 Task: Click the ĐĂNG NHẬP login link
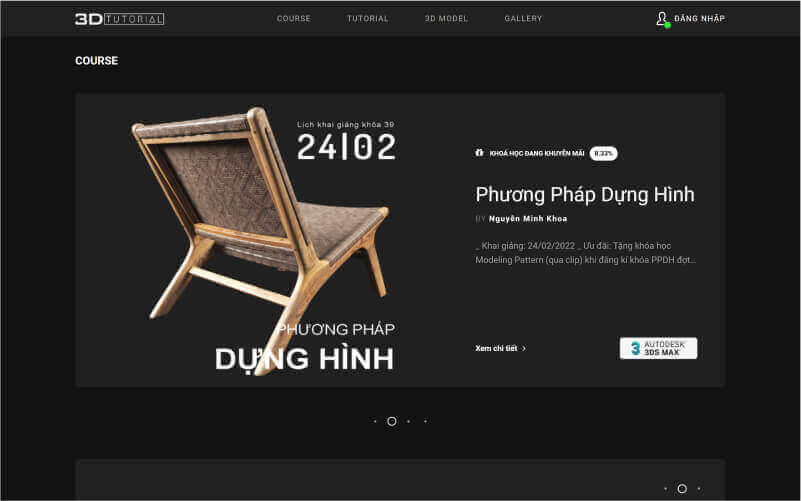tap(699, 18)
